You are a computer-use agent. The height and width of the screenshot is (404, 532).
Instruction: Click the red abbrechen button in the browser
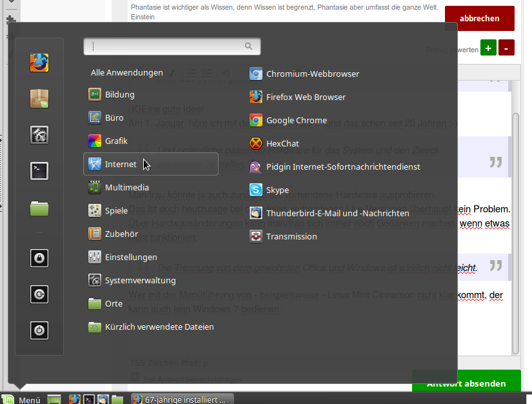pyautogui.click(x=479, y=18)
